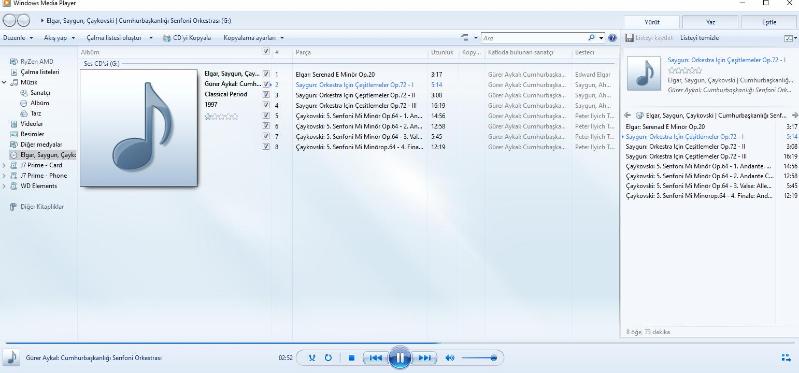Uncheck the checkbox for track 5

266,116
